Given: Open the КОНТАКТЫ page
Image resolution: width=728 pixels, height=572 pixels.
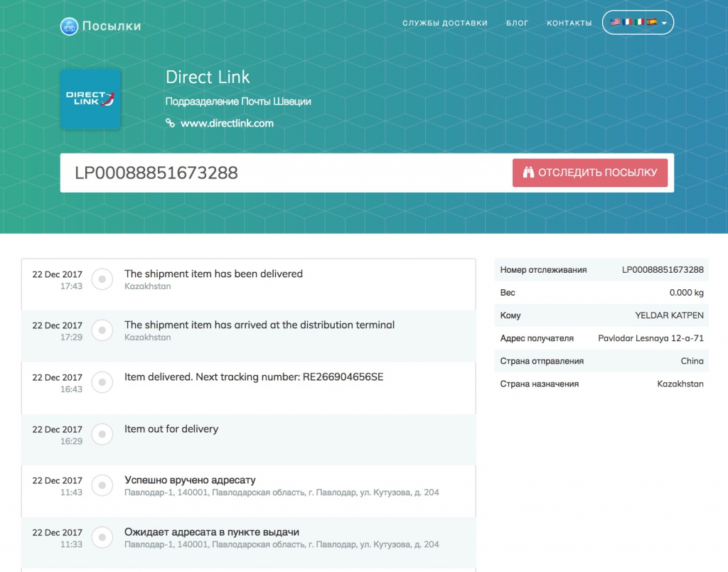Looking at the screenshot, I should click(569, 23).
